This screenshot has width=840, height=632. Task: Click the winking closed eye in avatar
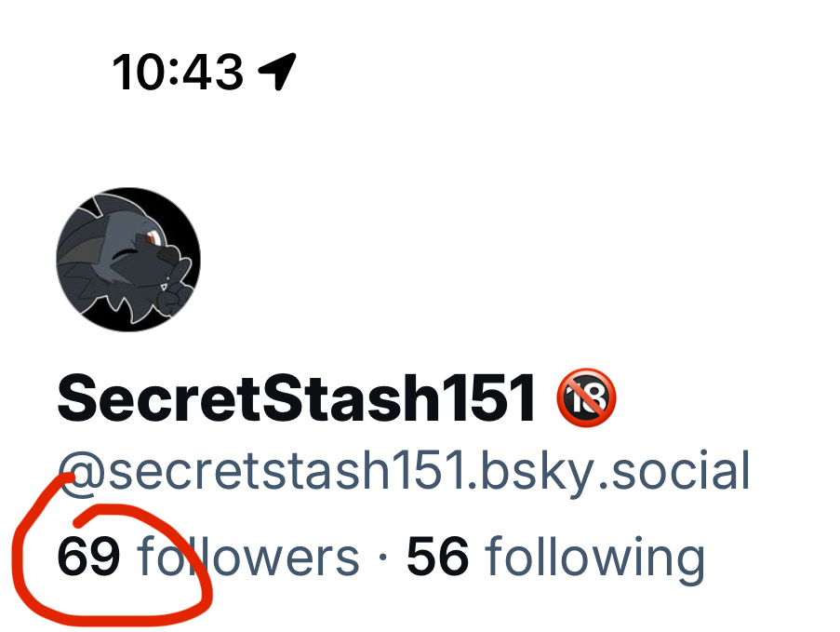click(x=126, y=254)
